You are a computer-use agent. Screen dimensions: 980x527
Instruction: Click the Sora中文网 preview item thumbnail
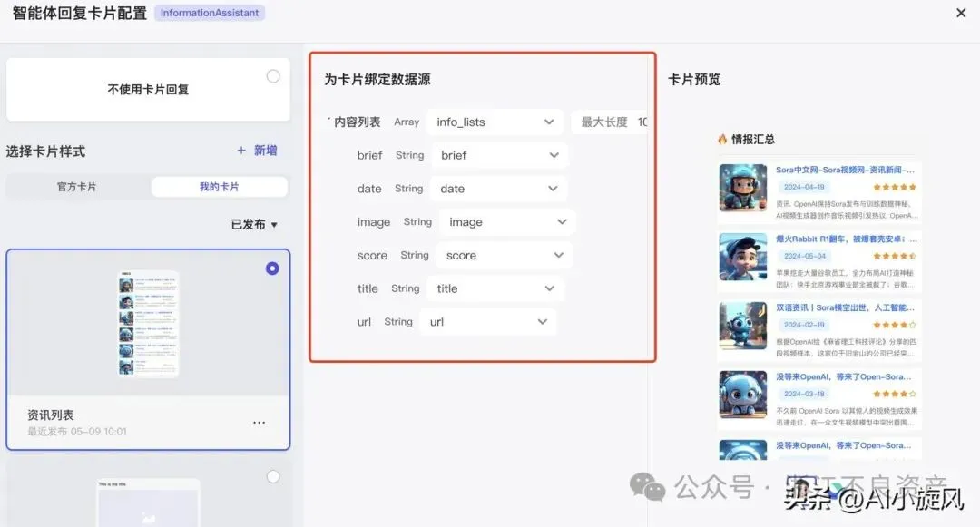tap(742, 188)
